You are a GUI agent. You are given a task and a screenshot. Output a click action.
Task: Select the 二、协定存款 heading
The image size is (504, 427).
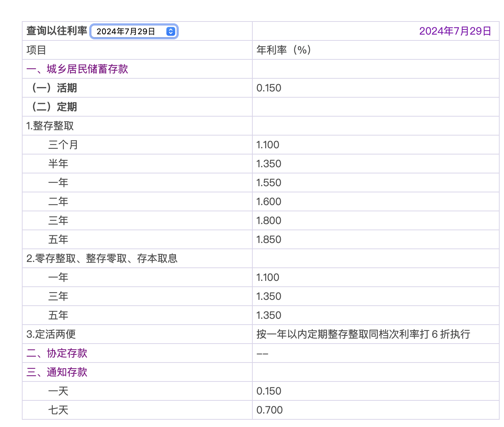tap(57, 353)
